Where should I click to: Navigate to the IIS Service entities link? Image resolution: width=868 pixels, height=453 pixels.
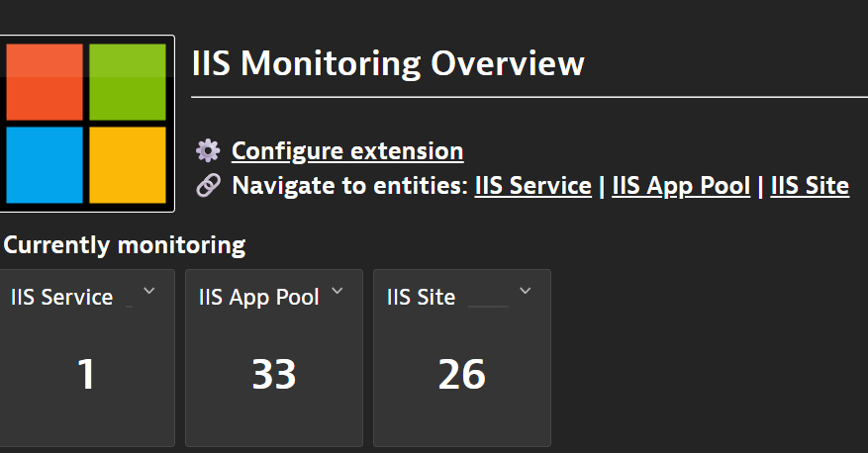[x=532, y=186]
